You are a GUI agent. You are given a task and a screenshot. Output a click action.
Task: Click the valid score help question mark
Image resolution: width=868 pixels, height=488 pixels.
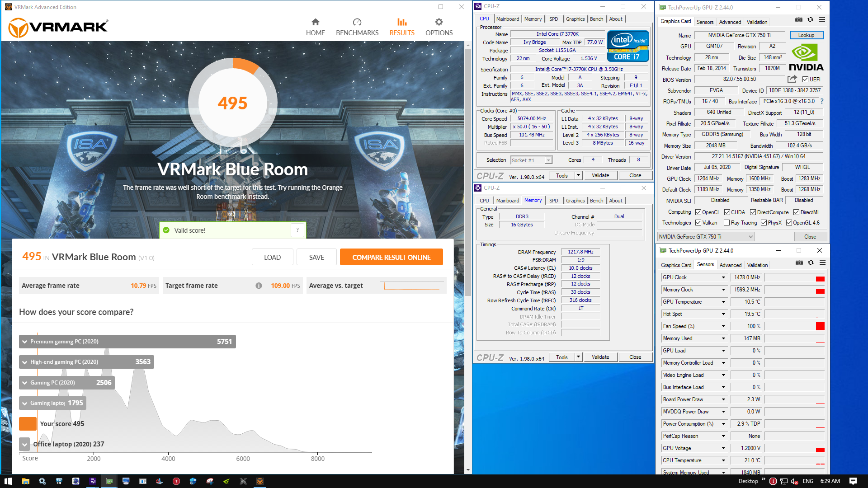pyautogui.click(x=297, y=230)
